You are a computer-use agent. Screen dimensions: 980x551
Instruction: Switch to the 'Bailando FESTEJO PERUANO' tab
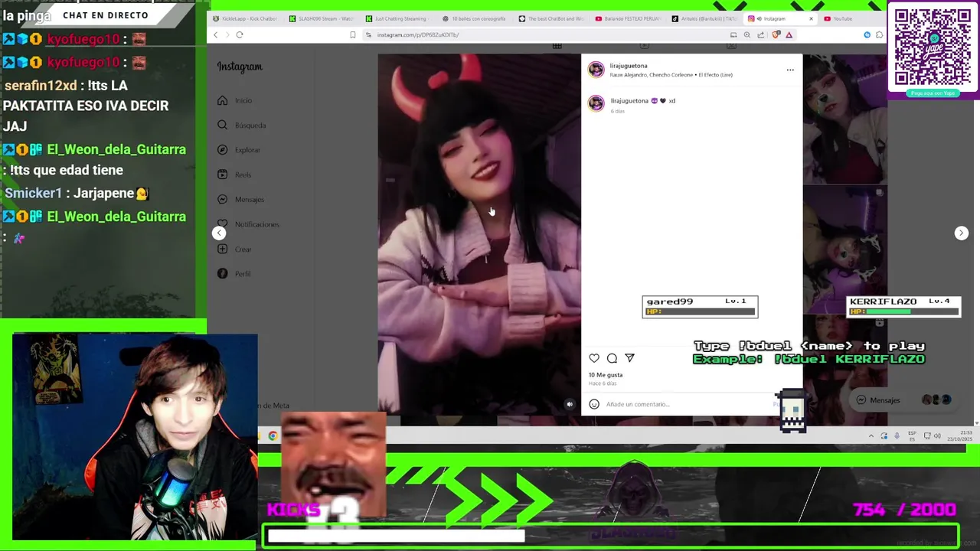click(x=628, y=18)
